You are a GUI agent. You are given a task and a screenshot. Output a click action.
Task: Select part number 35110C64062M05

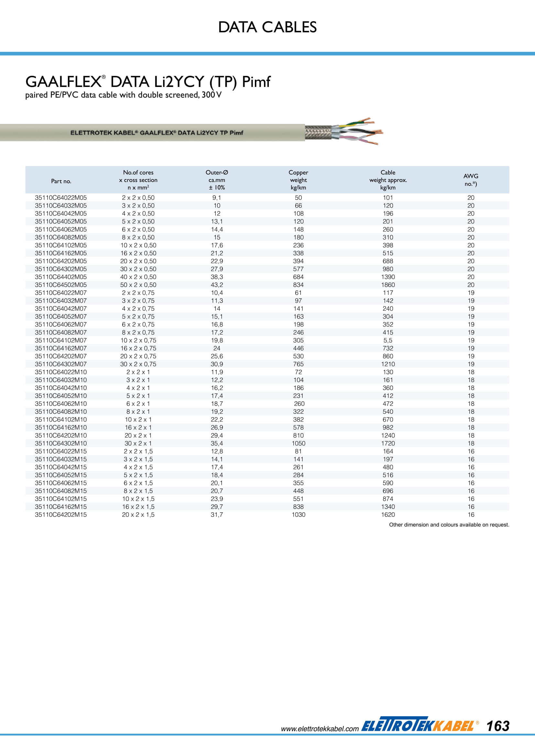click(61, 229)
